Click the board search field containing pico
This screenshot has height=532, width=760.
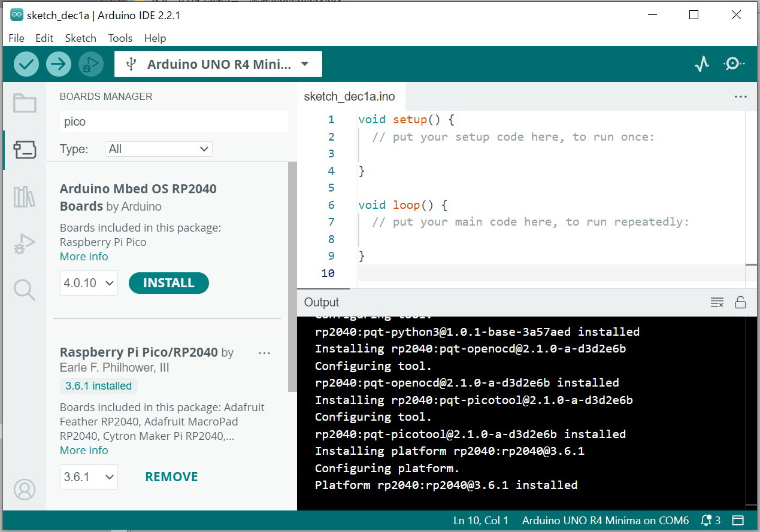(174, 121)
